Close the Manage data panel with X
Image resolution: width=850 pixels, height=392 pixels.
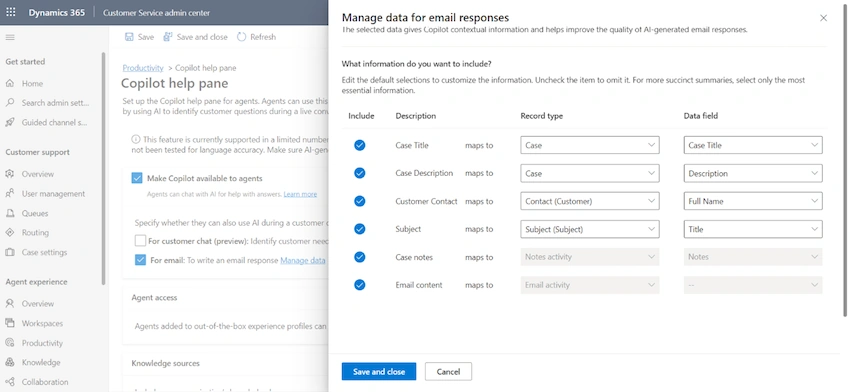click(x=823, y=18)
